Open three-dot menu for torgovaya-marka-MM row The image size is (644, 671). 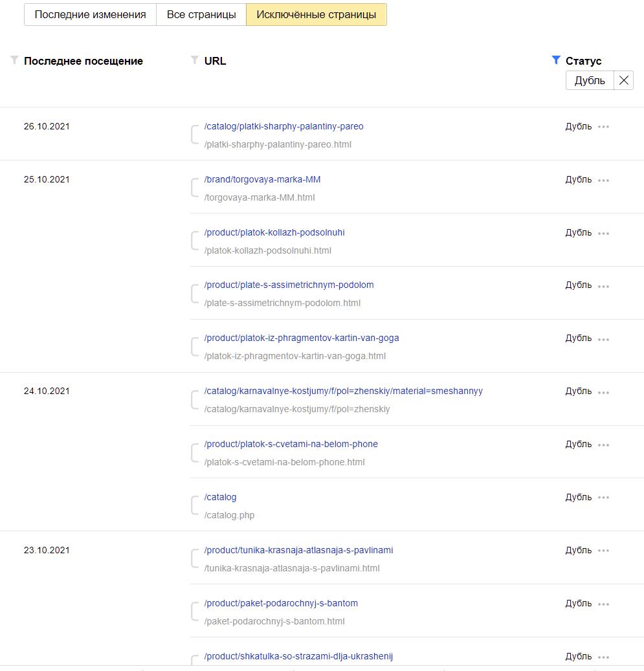[604, 180]
